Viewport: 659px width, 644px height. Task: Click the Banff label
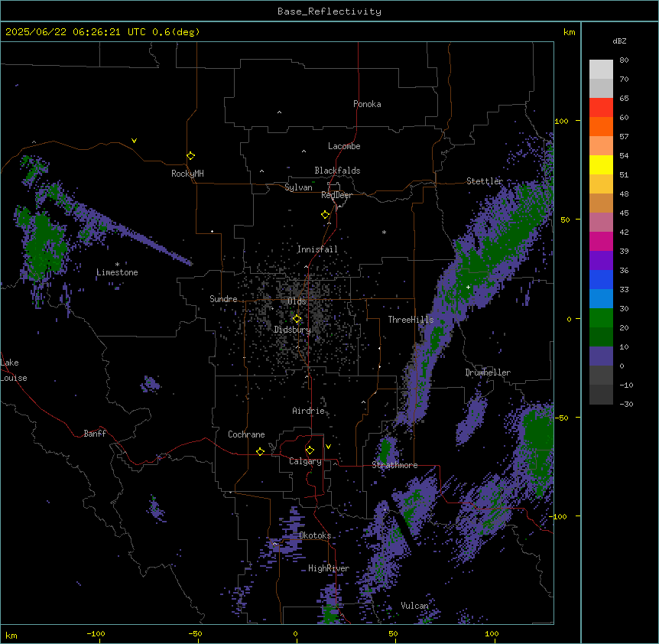click(x=95, y=434)
